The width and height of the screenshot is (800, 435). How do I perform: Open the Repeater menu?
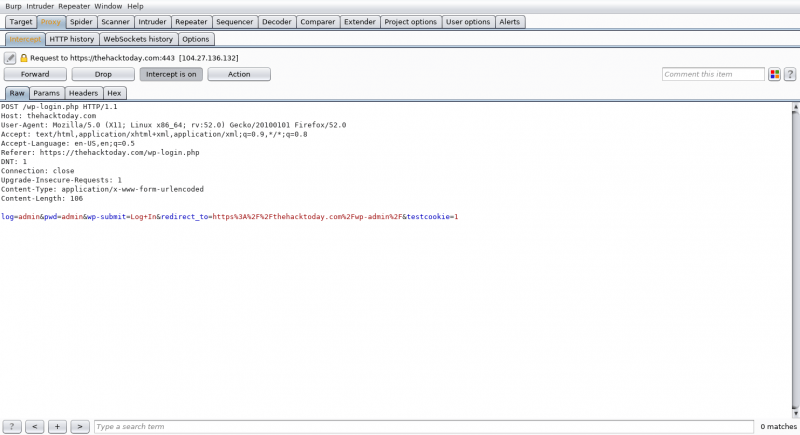[x=74, y=6]
